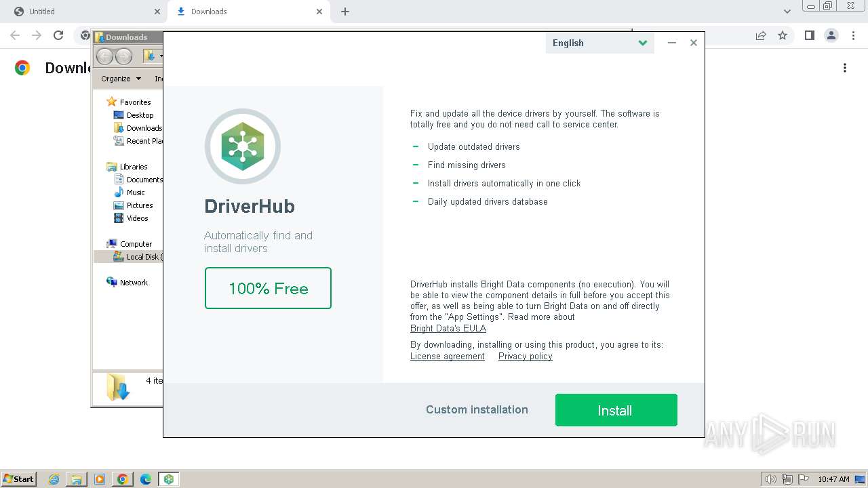This screenshot has height=488, width=868.
Task: Open Microsoft Edge from taskbar
Action: (145, 479)
